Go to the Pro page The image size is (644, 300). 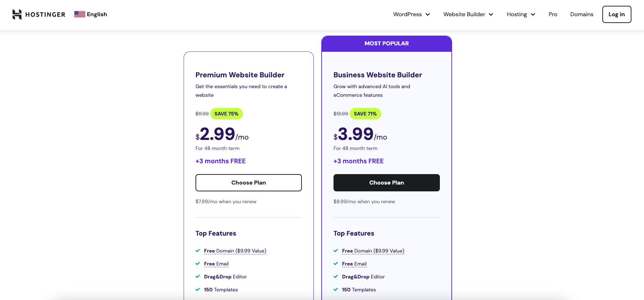click(x=553, y=14)
